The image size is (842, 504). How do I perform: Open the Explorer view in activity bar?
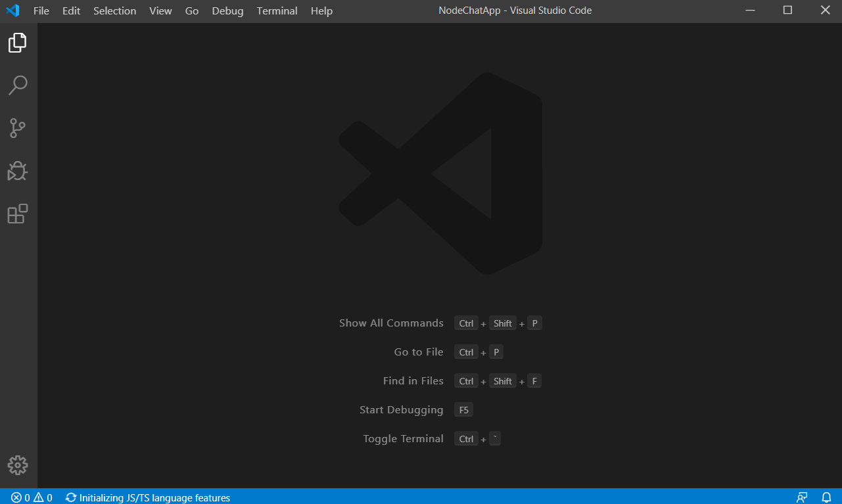[18, 43]
